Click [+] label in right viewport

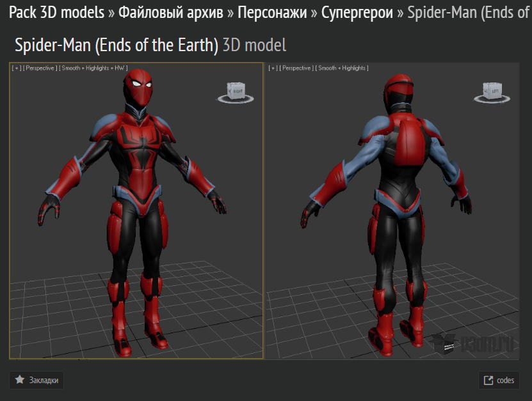273,68
